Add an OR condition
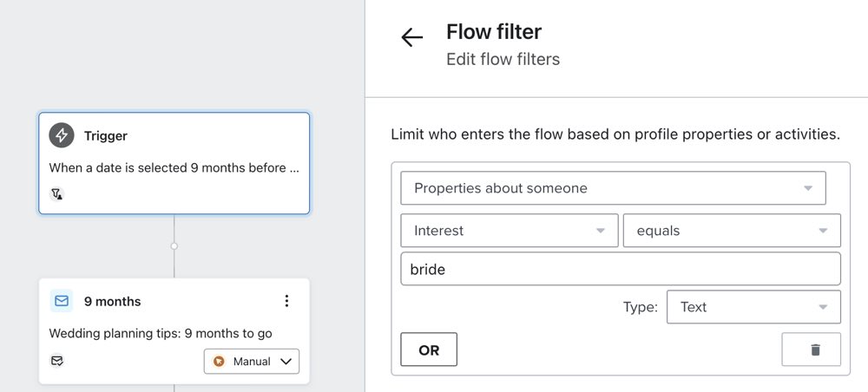 (x=429, y=350)
